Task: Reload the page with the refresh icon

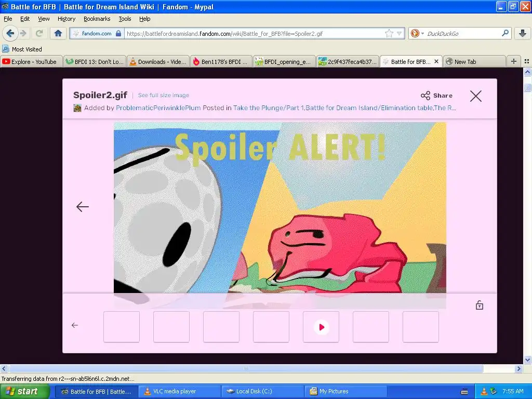Action: (x=39, y=33)
